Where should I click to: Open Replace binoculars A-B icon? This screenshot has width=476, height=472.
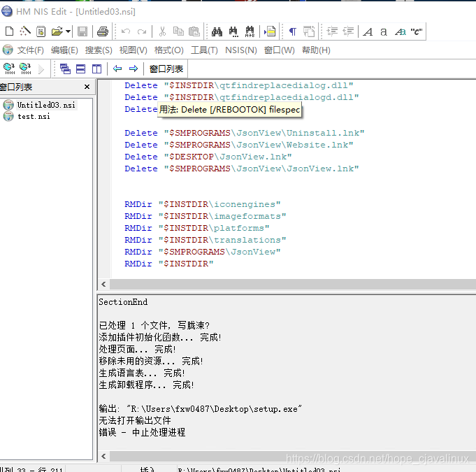coord(250,31)
